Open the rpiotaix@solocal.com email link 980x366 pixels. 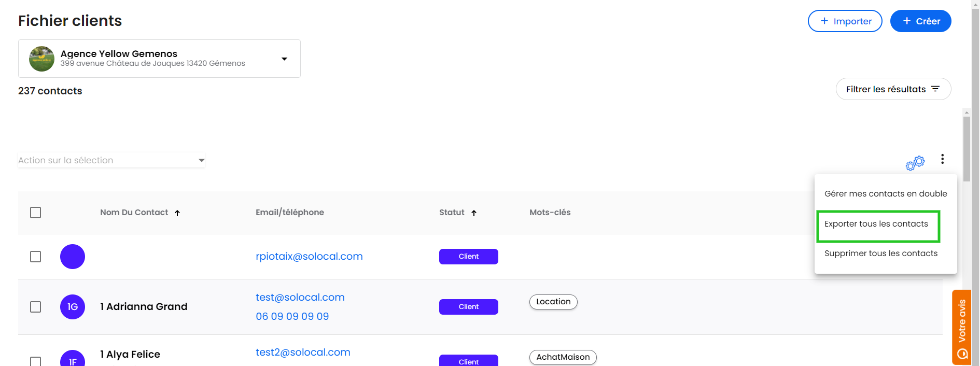(x=309, y=257)
